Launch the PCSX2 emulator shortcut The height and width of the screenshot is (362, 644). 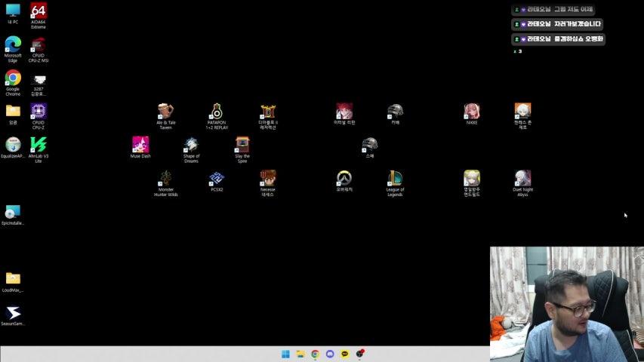(x=217, y=178)
